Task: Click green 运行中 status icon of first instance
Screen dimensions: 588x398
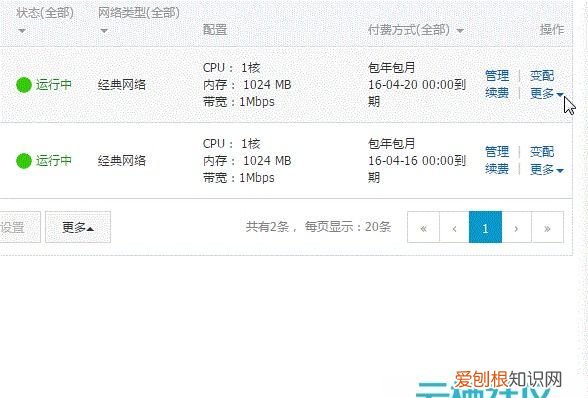Action: (x=24, y=85)
